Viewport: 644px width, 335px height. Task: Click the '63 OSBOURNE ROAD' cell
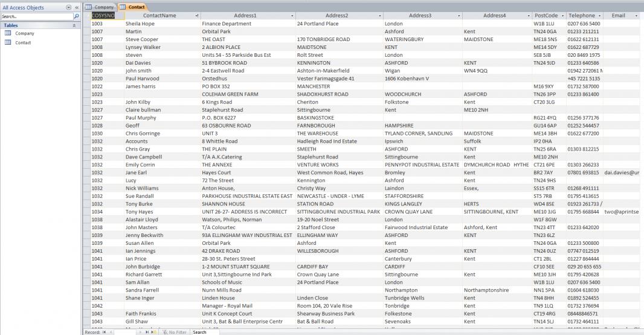click(248, 125)
